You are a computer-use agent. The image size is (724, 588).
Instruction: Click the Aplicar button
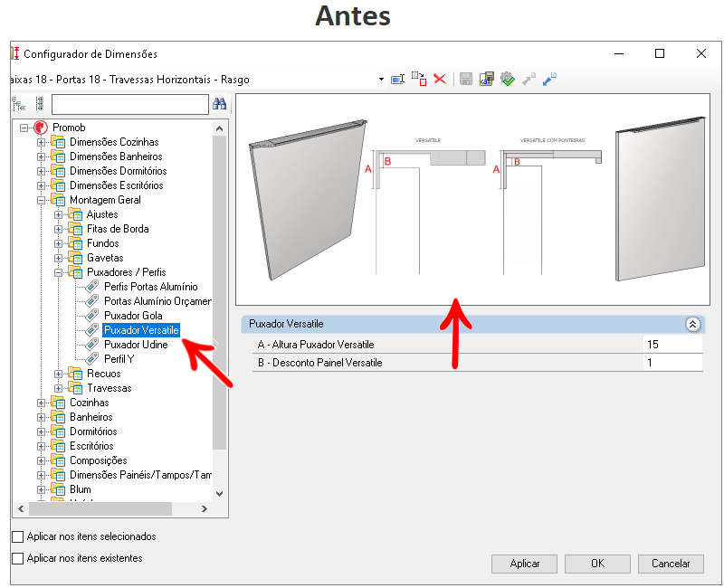524,564
